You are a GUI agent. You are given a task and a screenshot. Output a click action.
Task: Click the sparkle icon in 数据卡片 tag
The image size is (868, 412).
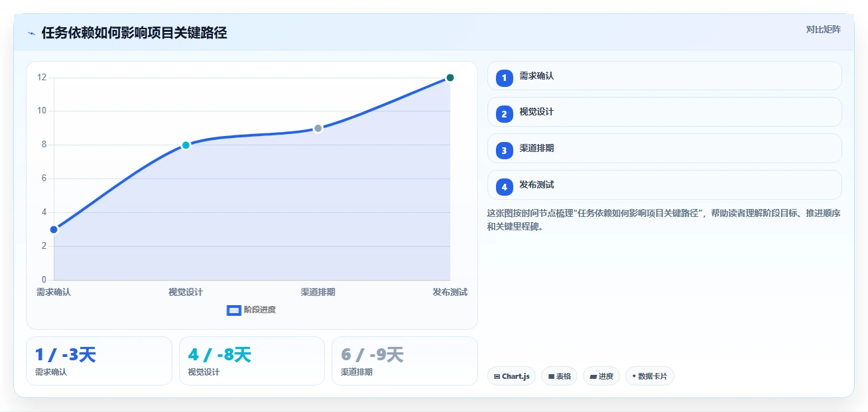(634, 376)
